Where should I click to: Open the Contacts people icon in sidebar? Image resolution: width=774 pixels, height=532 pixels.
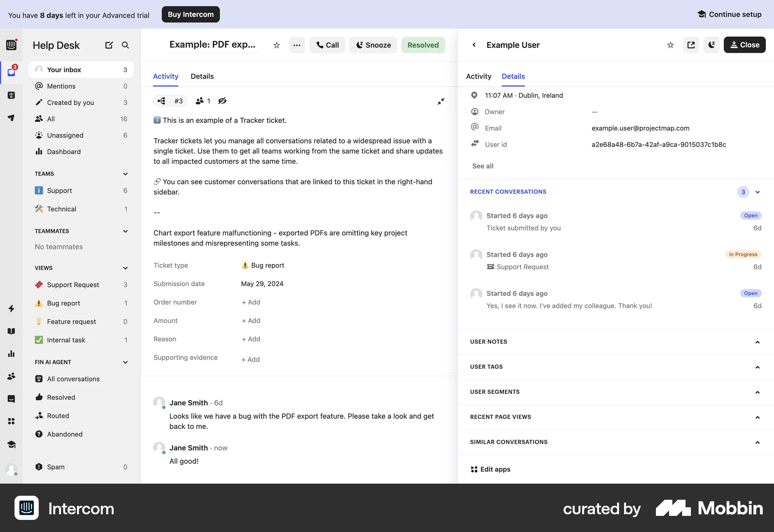(11, 376)
